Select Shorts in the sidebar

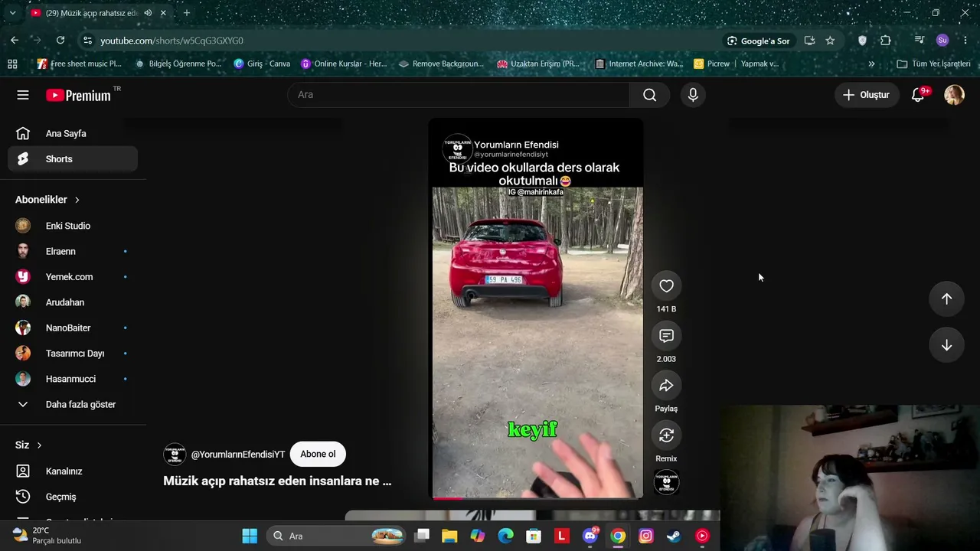point(73,159)
